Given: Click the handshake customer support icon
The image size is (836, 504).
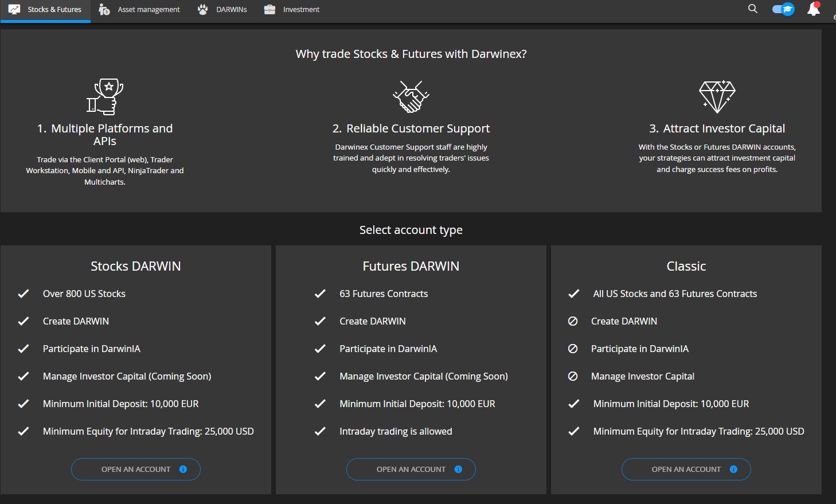Looking at the screenshot, I should click(x=411, y=96).
